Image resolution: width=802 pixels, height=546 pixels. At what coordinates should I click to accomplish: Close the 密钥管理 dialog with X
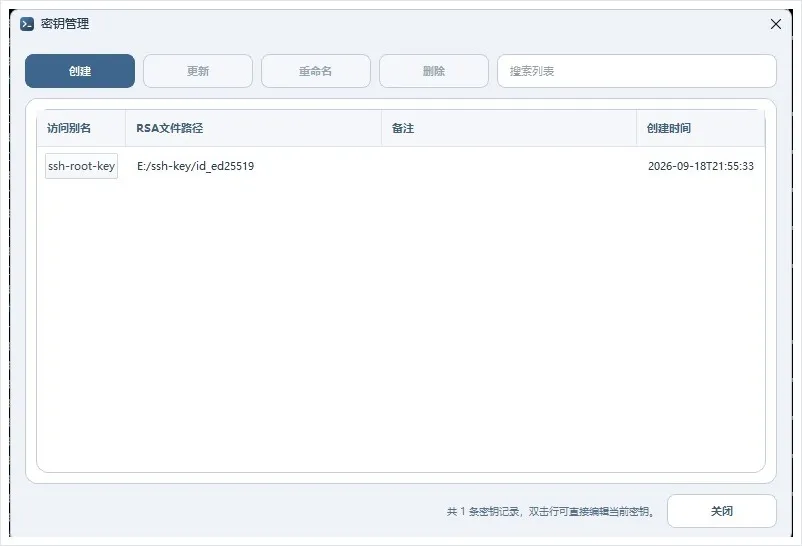tap(775, 24)
